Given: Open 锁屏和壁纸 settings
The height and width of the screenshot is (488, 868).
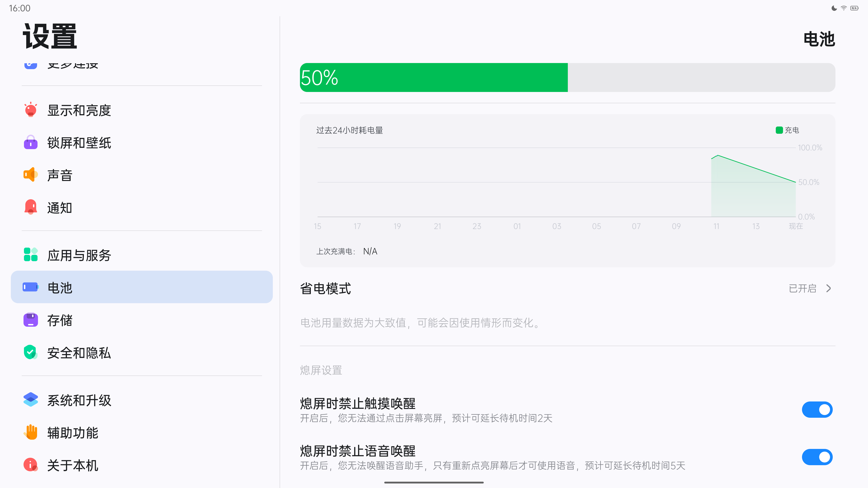Looking at the screenshot, I should (142, 143).
